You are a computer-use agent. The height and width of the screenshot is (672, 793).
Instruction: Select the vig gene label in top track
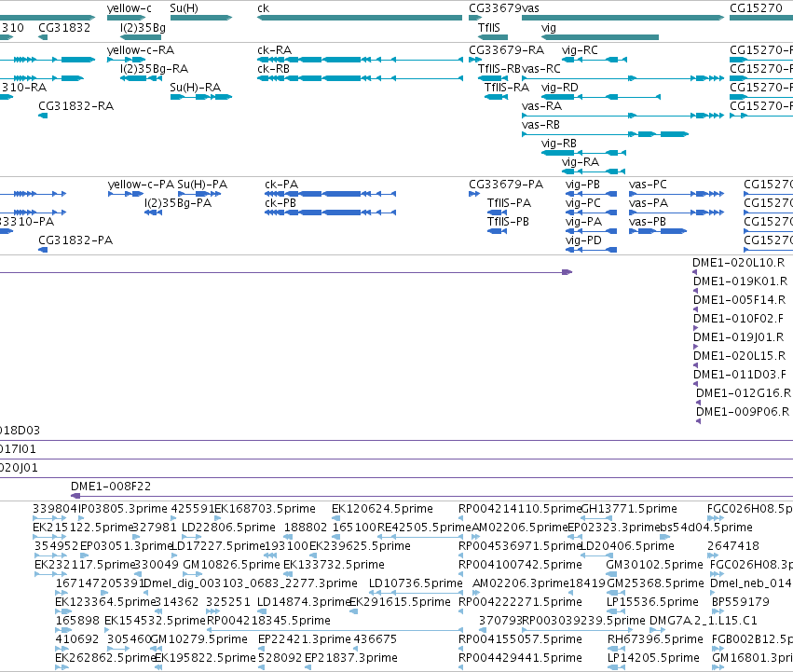[x=549, y=27]
